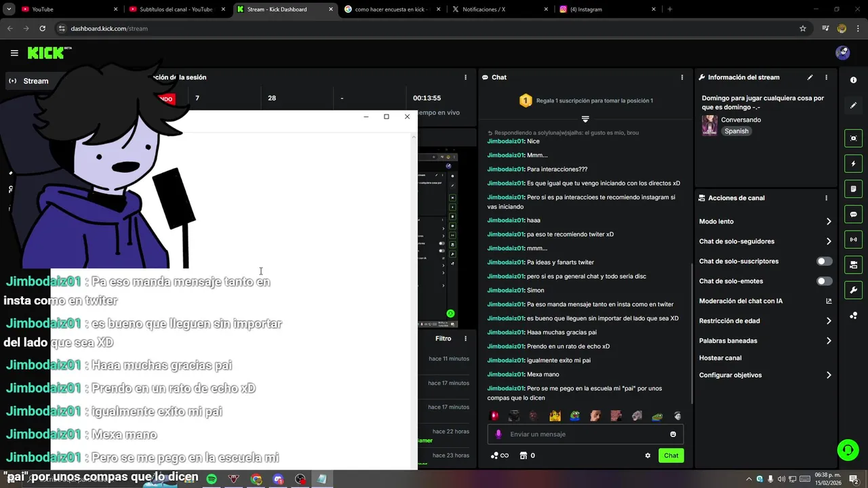This screenshot has width=868, height=488.
Task: Collapse the pinned subscription gift banner arrow
Action: (585, 119)
